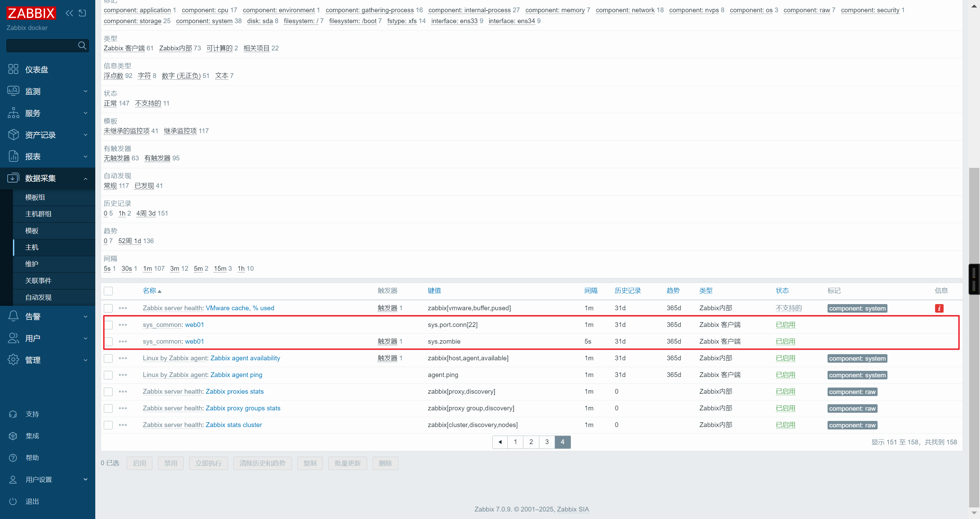Click the 支持 headset icon
Viewport: 980px width, 519px height.
pyautogui.click(x=13, y=414)
